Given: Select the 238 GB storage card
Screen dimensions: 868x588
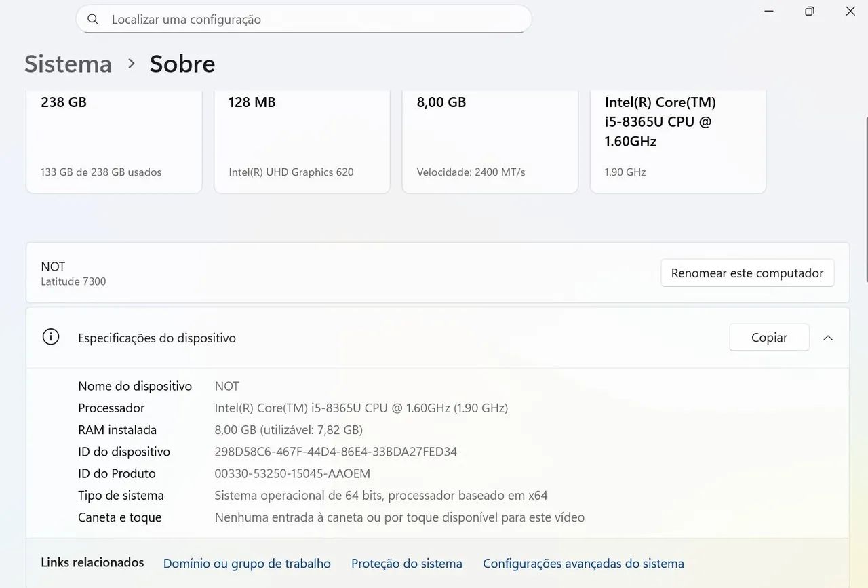Looking at the screenshot, I should (114, 142).
